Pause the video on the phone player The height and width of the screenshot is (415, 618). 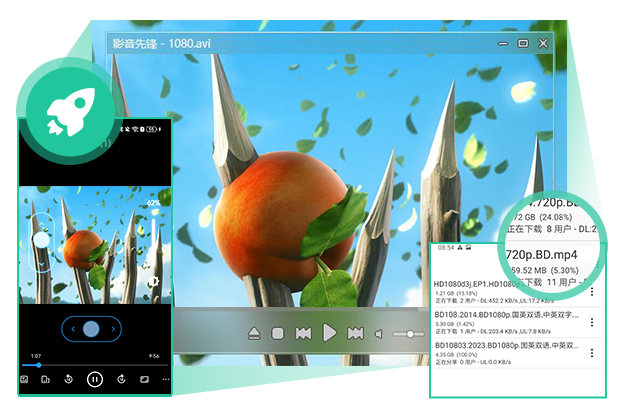[x=95, y=380]
